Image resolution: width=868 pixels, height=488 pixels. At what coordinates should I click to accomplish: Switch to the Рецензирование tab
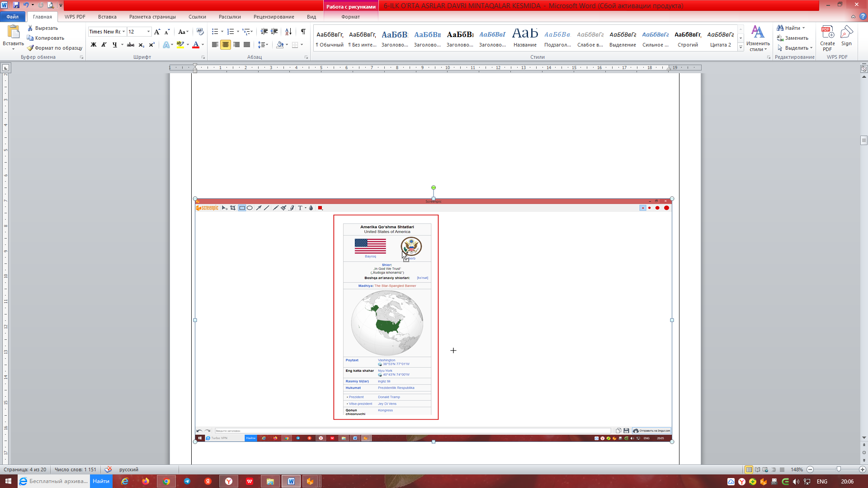point(274,17)
